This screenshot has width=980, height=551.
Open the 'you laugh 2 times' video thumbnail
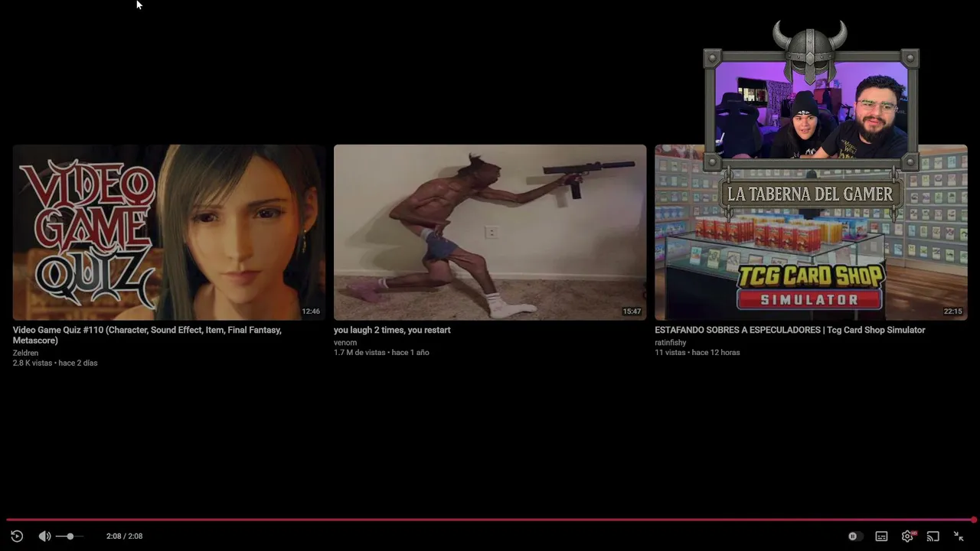[x=490, y=233]
